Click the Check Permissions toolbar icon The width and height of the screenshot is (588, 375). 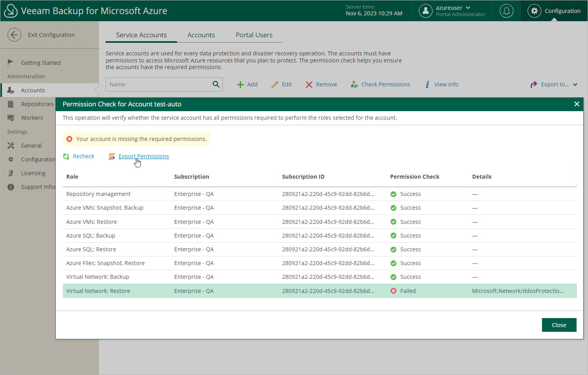[354, 84]
